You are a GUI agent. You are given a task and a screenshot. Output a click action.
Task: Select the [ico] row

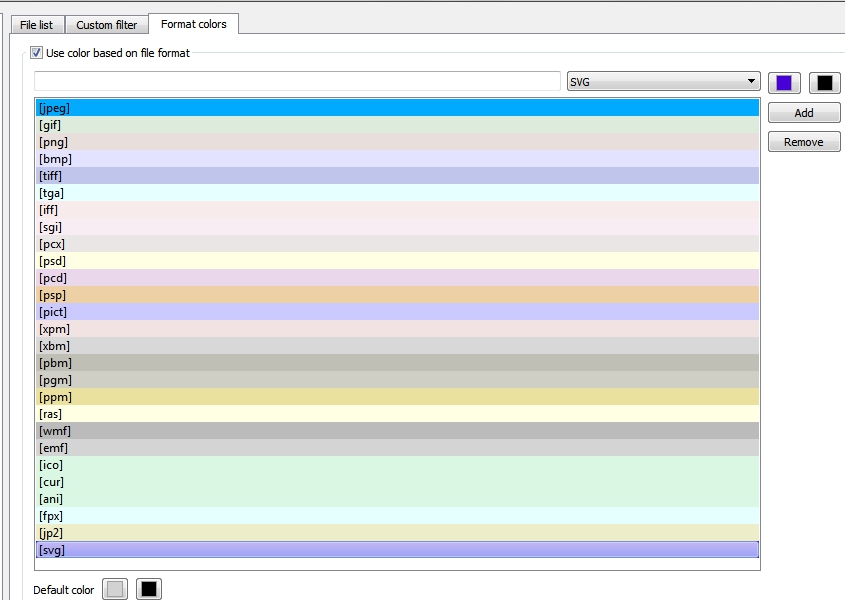coord(397,465)
